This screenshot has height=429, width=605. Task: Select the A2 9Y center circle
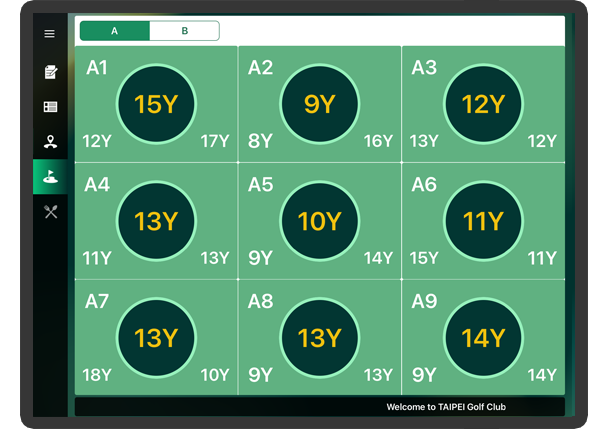(319, 103)
